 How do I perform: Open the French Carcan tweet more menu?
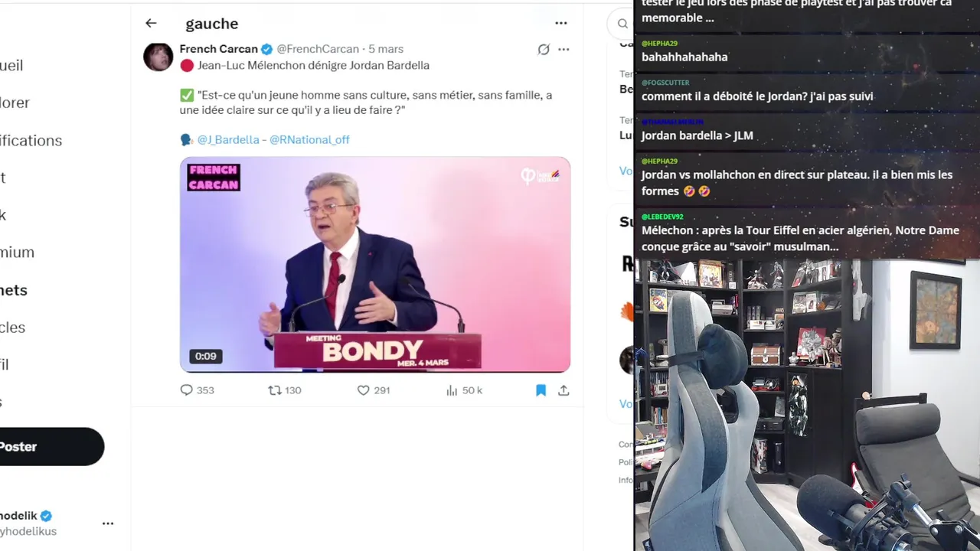[563, 50]
